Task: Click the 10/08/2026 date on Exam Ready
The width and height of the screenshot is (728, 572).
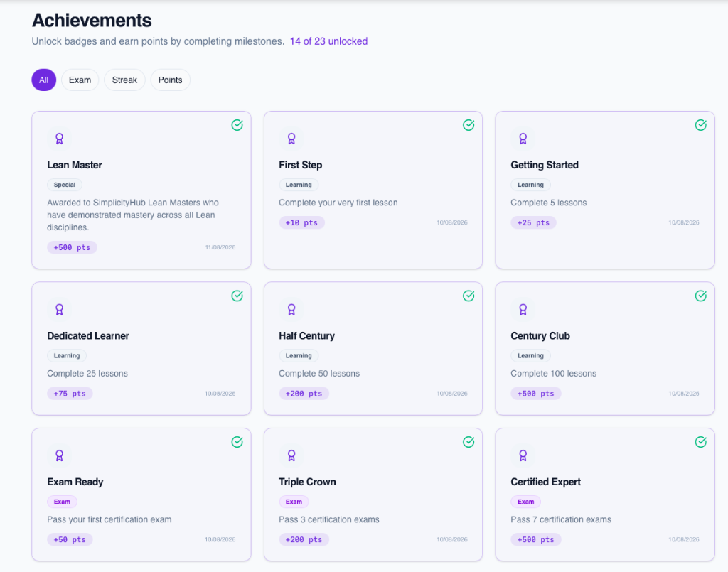Action: point(220,539)
